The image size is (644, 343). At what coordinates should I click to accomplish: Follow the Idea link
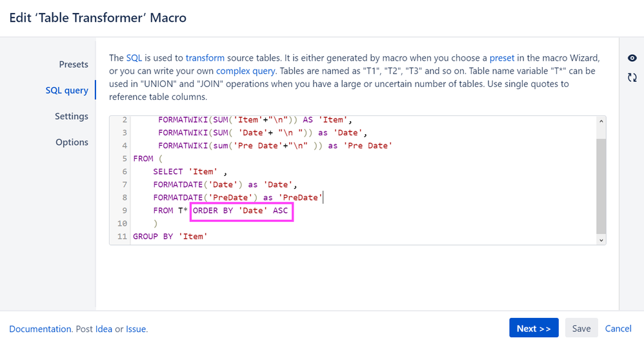coord(104,329)
